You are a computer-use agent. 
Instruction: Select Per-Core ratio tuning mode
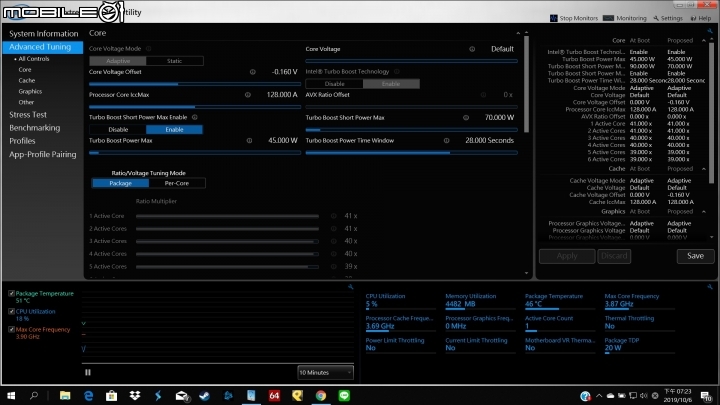177,183
